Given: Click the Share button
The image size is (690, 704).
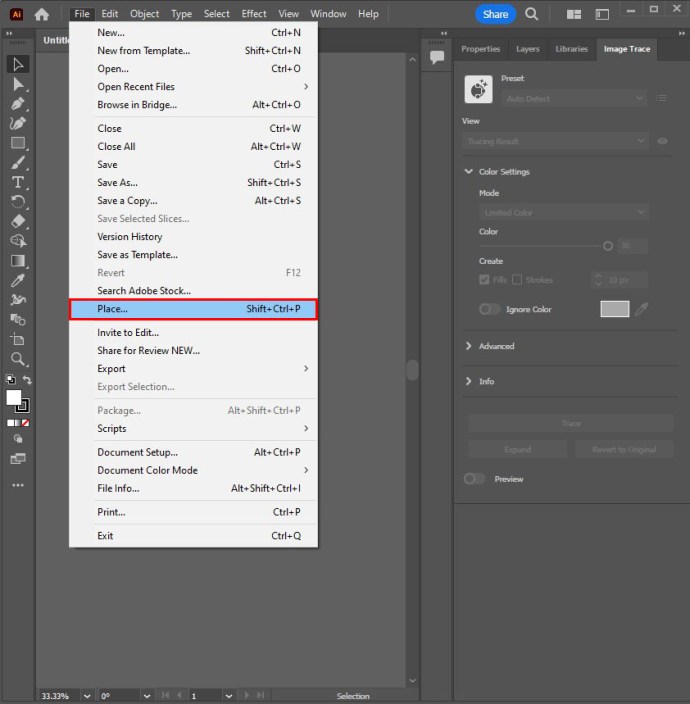Looking at the screenshot, I should (x=494, y=14).
